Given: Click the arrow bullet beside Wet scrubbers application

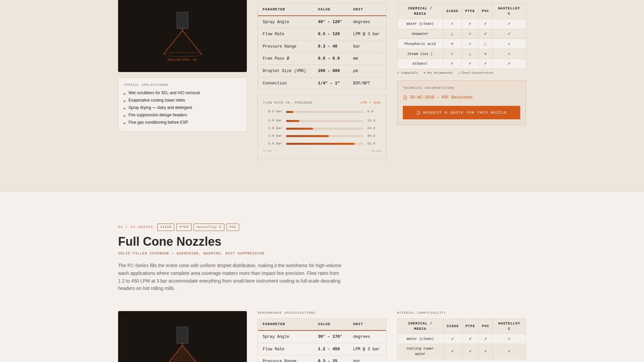Looking at the screenshot, I should (x=124, y=94).
